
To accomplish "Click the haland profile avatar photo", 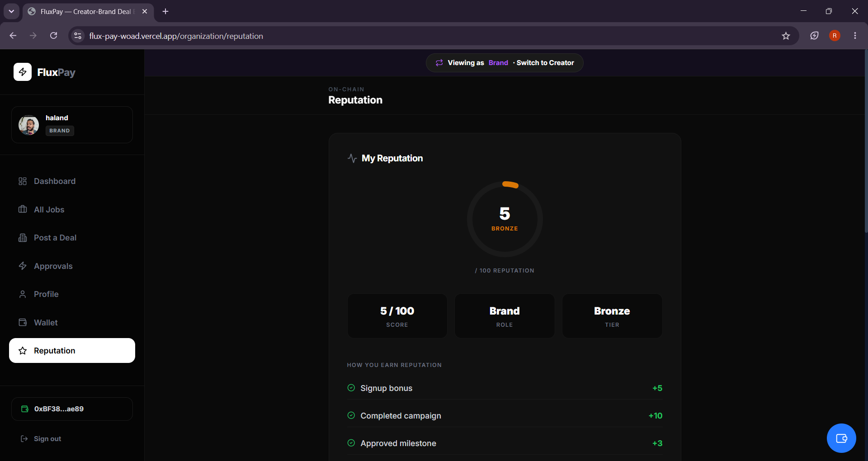I will (28, 125).
